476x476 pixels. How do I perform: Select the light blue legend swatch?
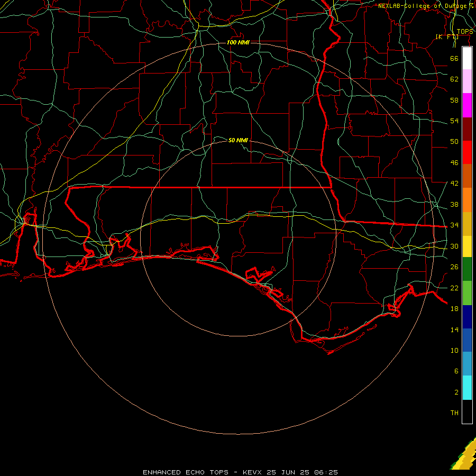point(467,364)
